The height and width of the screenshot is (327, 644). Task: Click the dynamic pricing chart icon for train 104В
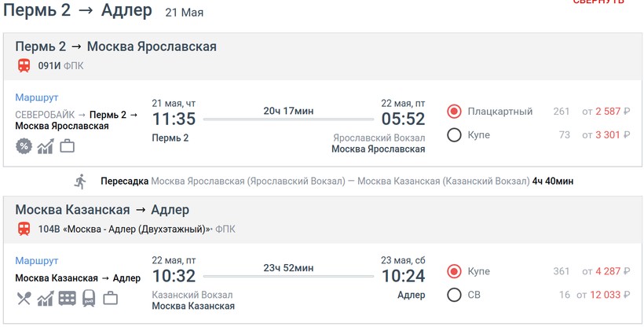(x=46, y=299)
